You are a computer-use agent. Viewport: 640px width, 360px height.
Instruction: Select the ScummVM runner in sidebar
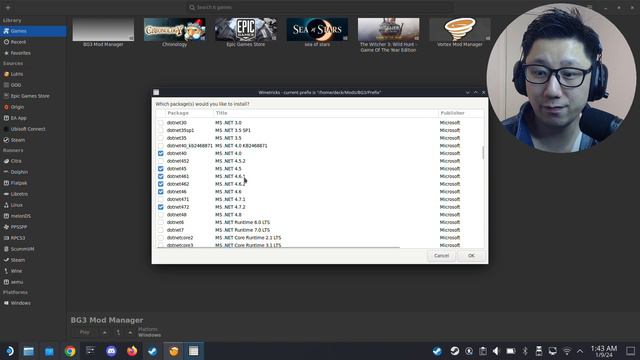click(33, 249)
